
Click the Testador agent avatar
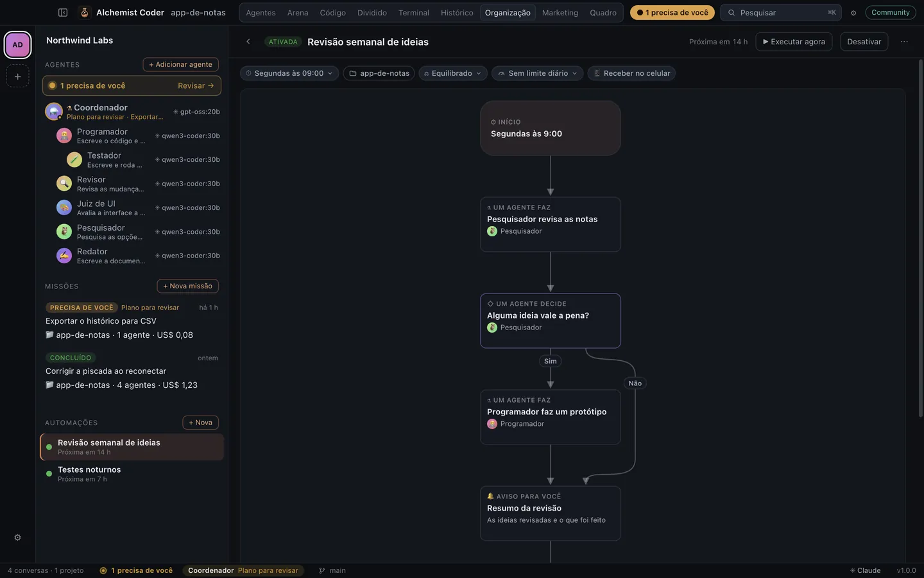point(74,159)
